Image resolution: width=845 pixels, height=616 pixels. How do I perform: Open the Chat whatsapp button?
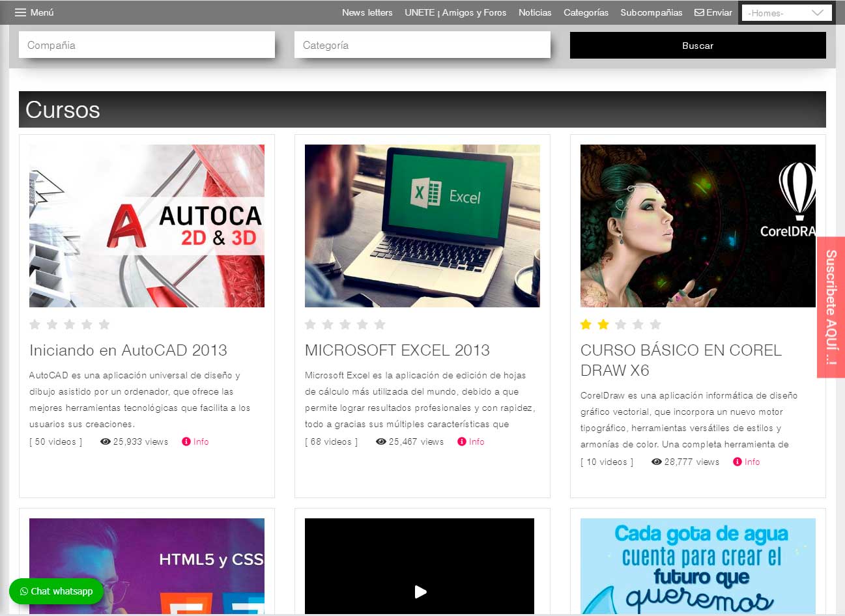point(57,591)
